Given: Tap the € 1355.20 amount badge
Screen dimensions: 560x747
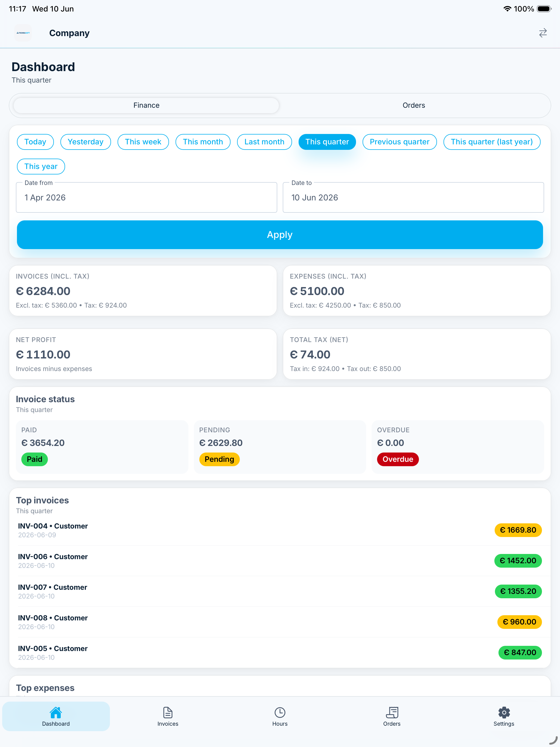Looking at the screenshot, I should [518, 591].
